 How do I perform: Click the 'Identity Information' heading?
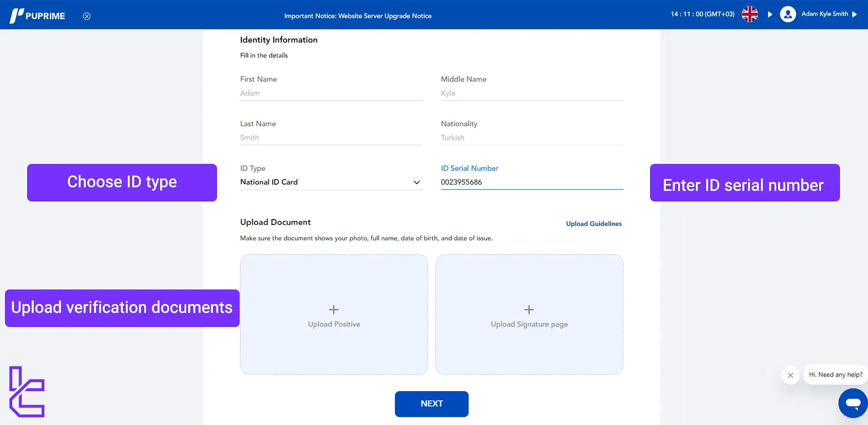point(278,40)
